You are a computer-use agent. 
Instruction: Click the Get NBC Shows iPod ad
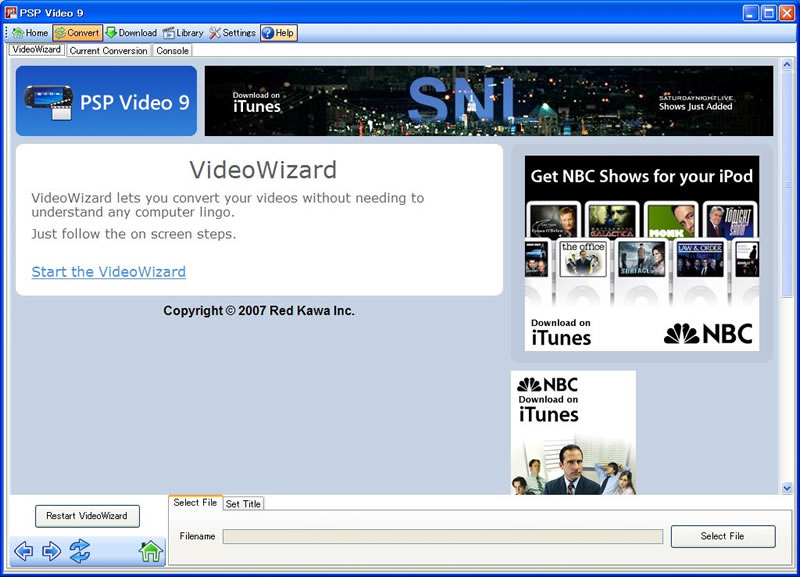642,253
